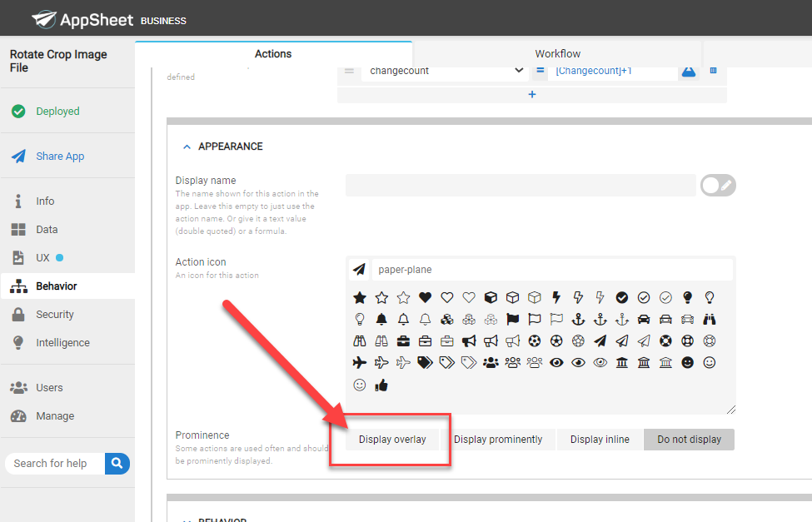Set prominence to Do not display
The height and width of the screenshot is (522, 812).
(x=689, y=440)
